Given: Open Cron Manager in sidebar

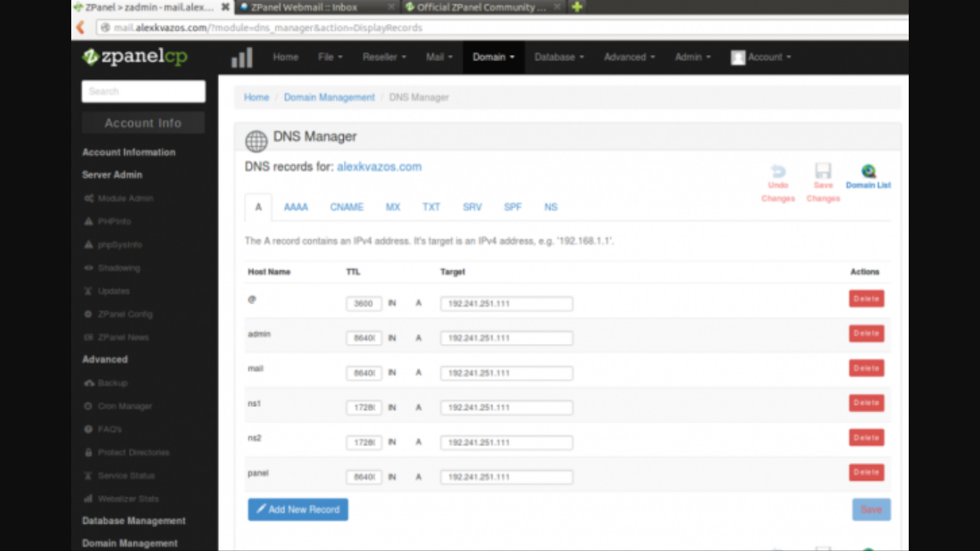Looking at the screenshot, I should pyautogui.click(x=118, y=406).
